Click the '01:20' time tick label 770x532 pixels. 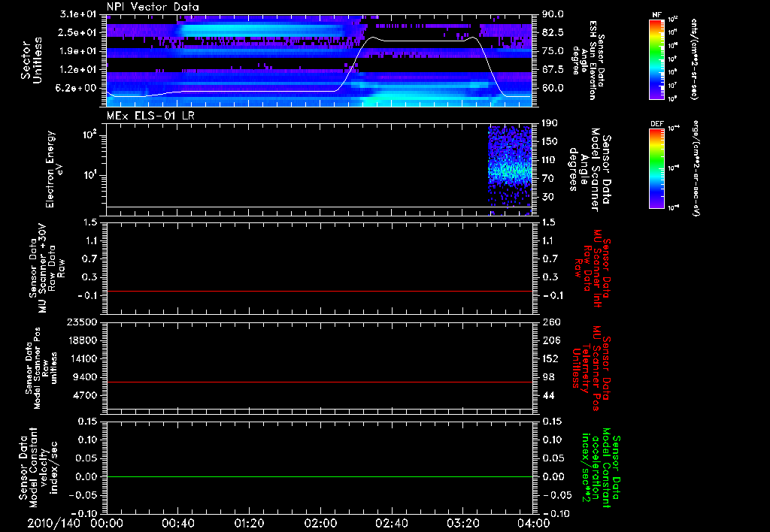coord(249,523)
